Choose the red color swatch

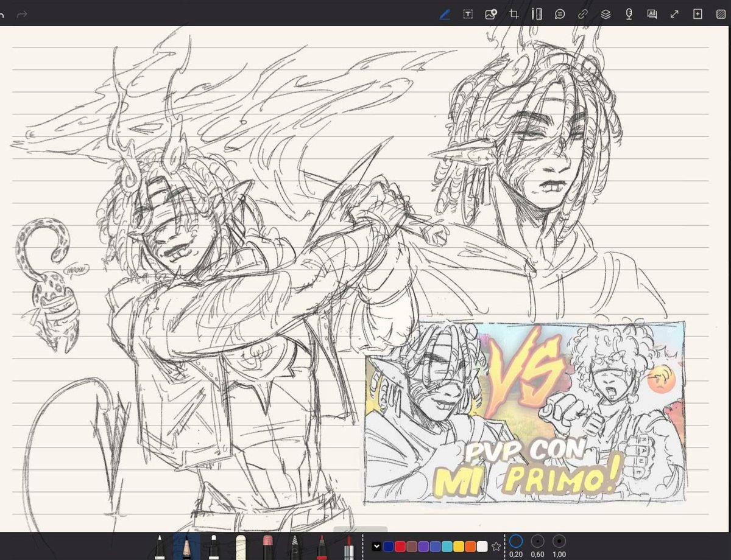coord(400,546)
